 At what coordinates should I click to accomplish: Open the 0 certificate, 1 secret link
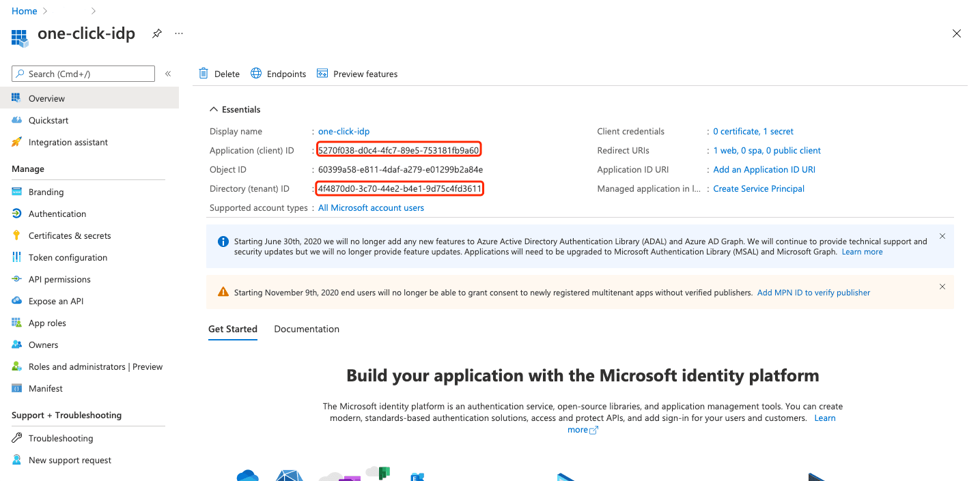[753, 131]
